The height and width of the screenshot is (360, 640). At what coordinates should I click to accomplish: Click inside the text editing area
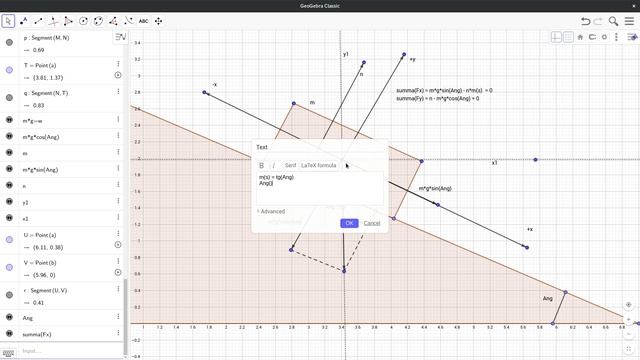click(320, 189)
